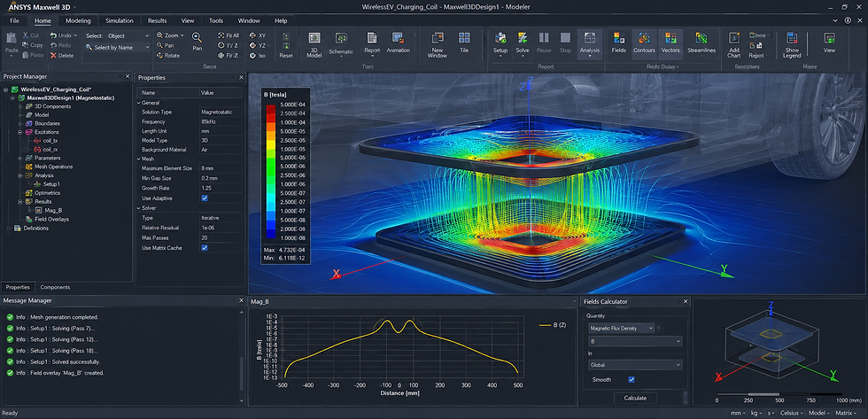
Task: Click the Animation icon
Action: (x=398, y=37)
